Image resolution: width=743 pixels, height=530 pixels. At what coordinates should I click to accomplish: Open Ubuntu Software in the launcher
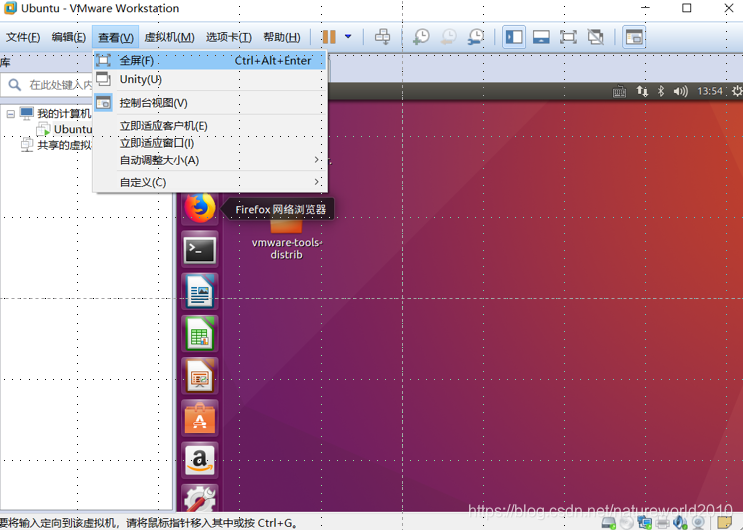pyautogui.click(x=200, y=418)
